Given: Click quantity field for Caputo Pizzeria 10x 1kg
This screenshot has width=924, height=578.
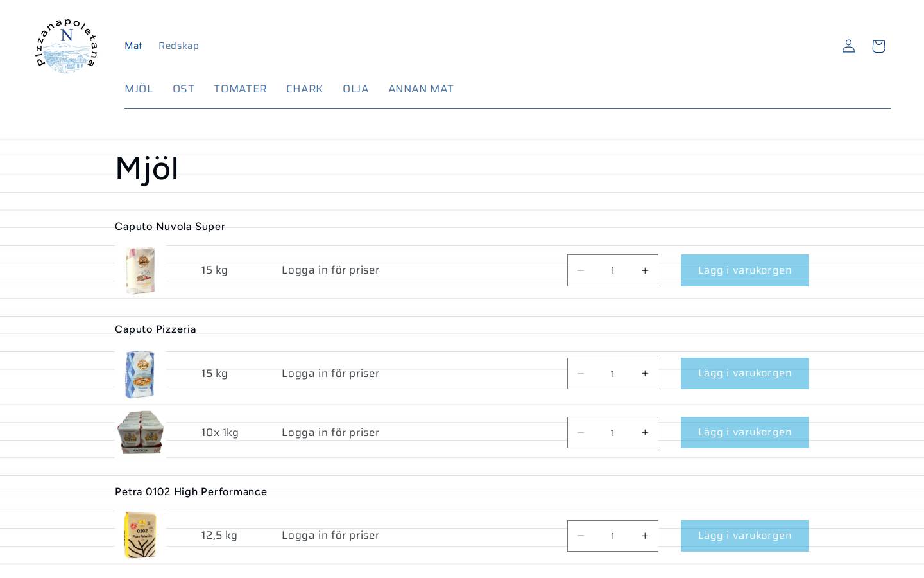Looking at the screenshot, I should click(x=613, y=432).
